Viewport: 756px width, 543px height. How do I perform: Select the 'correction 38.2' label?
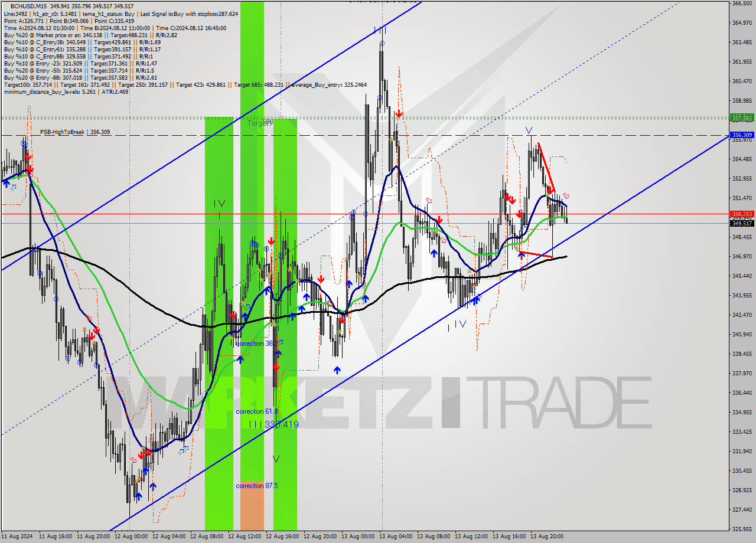tap(256, 344)
